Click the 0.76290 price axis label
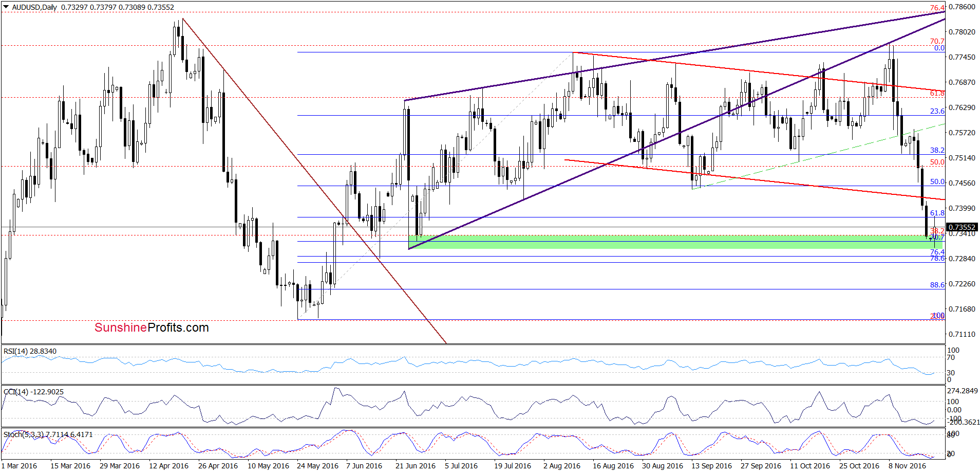The image size is (980, 473). tap(962, 107)
